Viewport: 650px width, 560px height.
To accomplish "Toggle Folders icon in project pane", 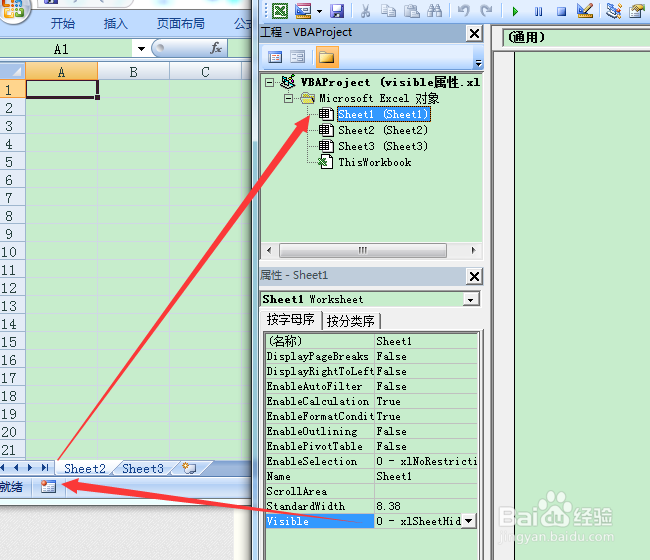I will pos(327,57).
